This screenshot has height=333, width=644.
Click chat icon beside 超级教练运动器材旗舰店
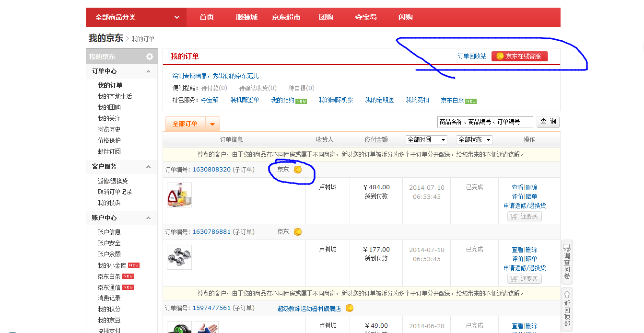pyautogui.click(x=350, y=308)
